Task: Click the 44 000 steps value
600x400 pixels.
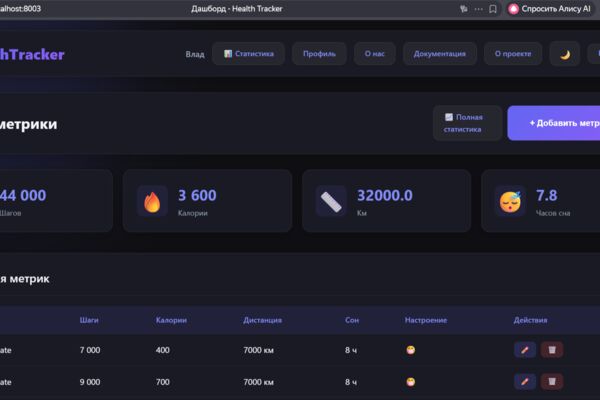Action: 23,196
